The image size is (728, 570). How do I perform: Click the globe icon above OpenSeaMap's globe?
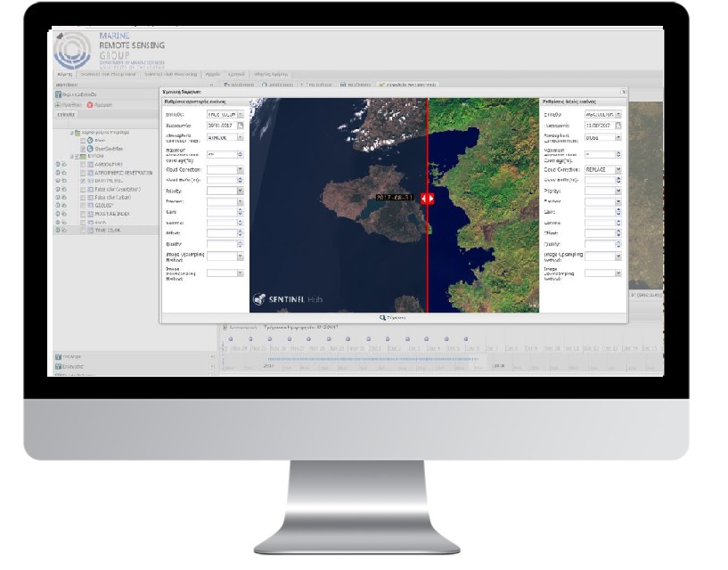(90, 140)
